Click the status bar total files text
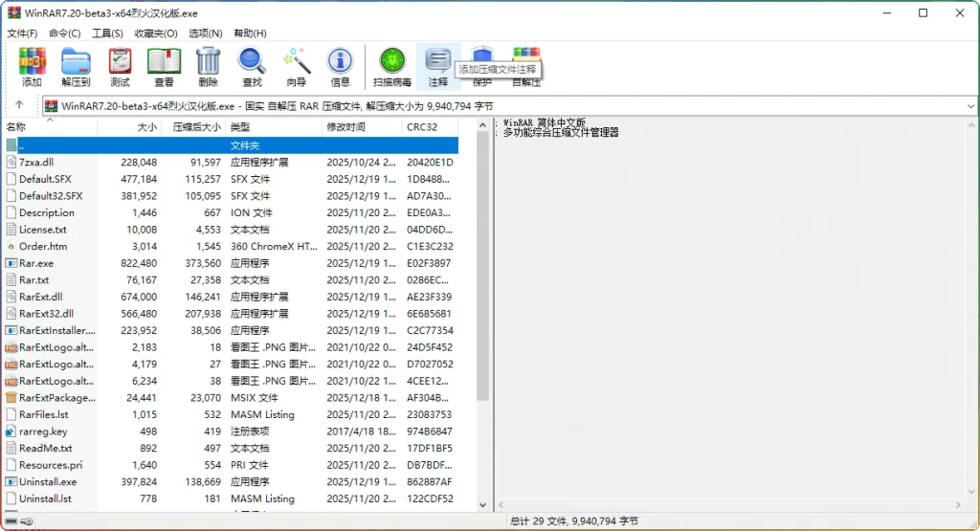The image size is (980, 531). [x=574, y=521]
